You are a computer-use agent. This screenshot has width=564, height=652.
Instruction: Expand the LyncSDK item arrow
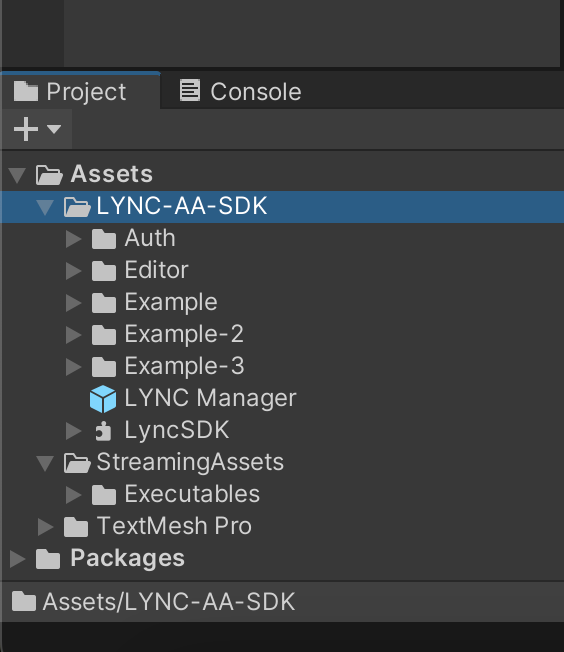74,431
